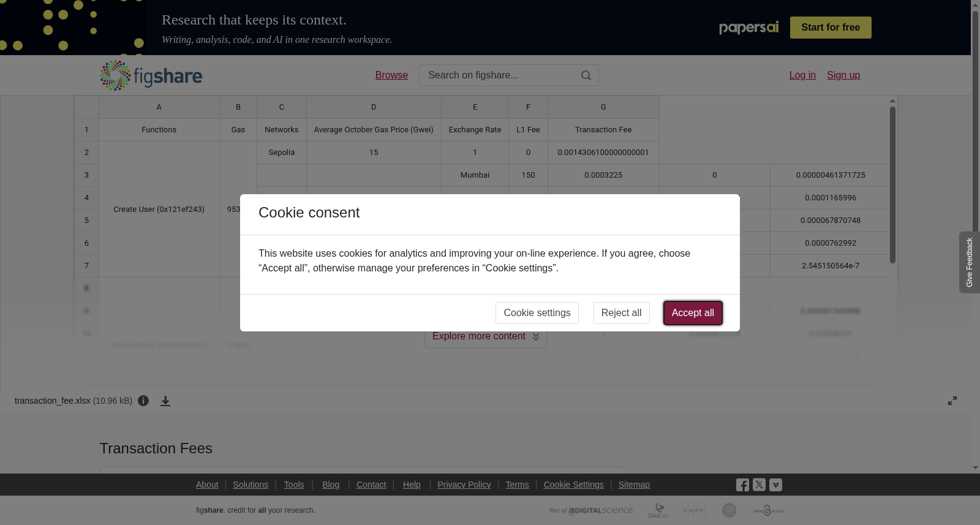Viewport: 980px width, 525px height.
Task: Select the 'Mumbai' cell
Action: coord(475,175)
